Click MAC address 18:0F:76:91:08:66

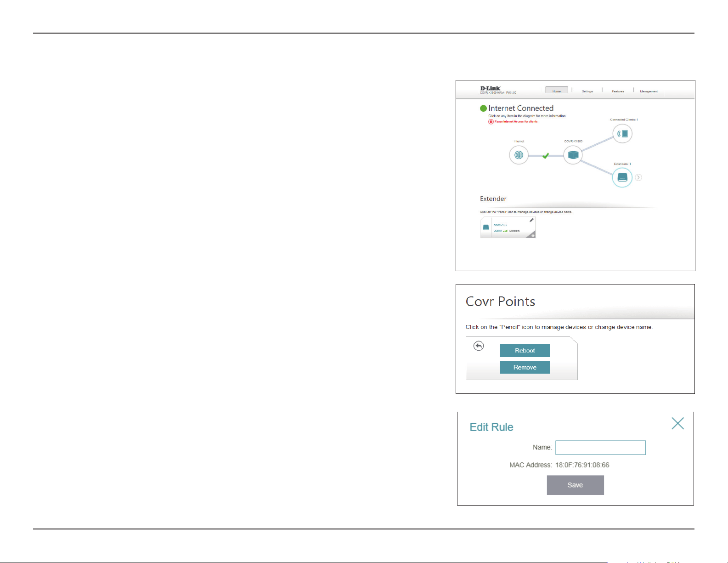tap(582, 465)
